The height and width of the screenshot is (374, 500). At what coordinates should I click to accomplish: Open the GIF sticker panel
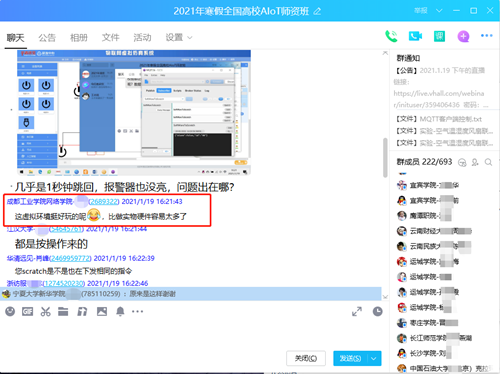point(27,312)
